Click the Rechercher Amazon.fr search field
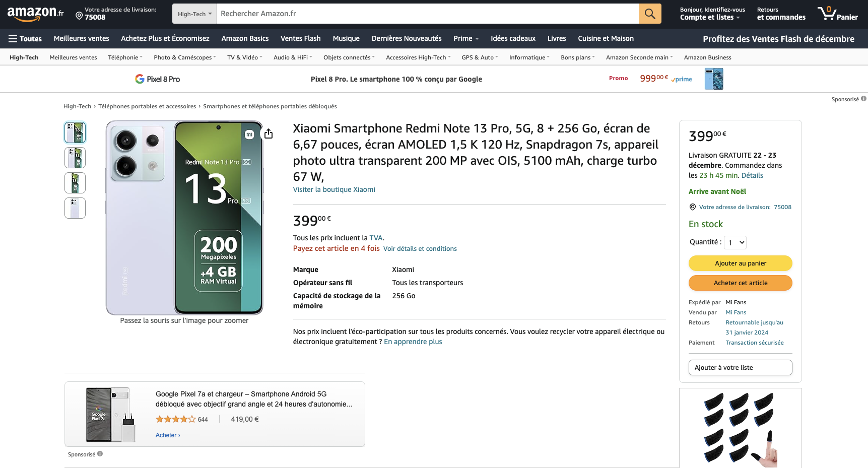 coord(427,14)
